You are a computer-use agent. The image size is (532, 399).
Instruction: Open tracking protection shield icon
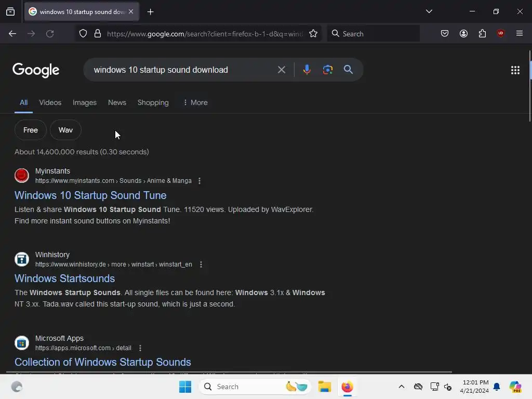[83, 34]
